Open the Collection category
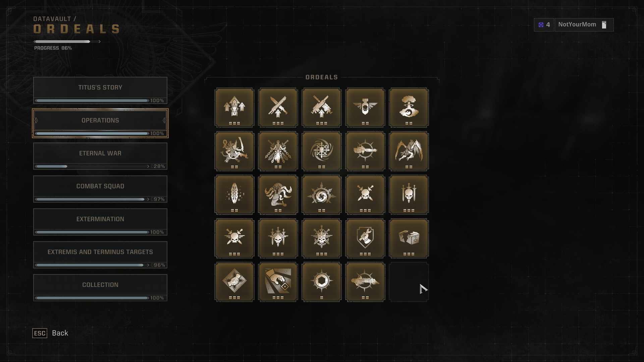This screenshot has height=362, width=644. (100, 287)
